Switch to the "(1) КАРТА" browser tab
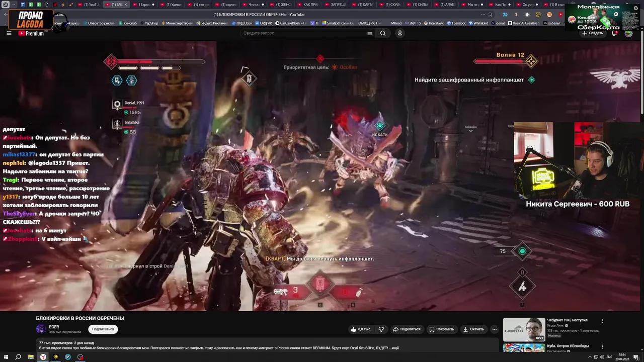This screenshot has width=644, height=362. pyautogui.click(x=361, y=5)
